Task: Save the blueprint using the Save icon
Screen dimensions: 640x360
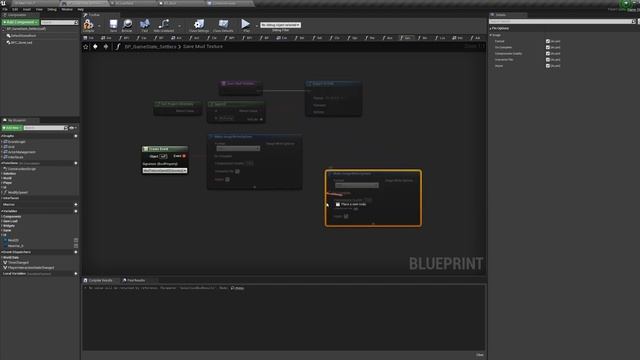Action: coord(113,24)
